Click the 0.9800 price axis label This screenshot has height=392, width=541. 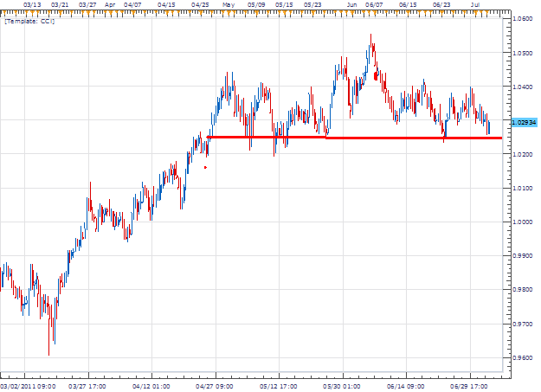pos(523,290)
